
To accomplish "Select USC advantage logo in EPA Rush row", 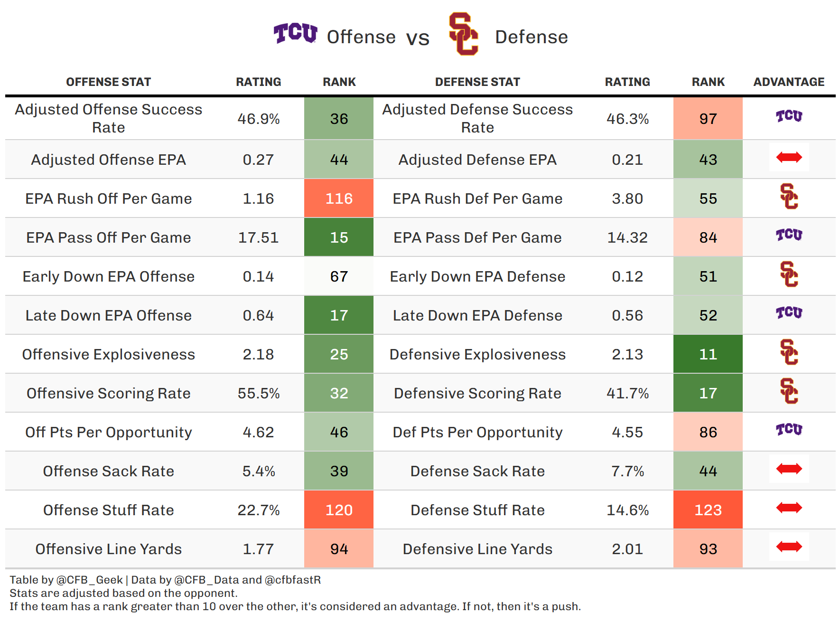I will [x=789, y=197].
